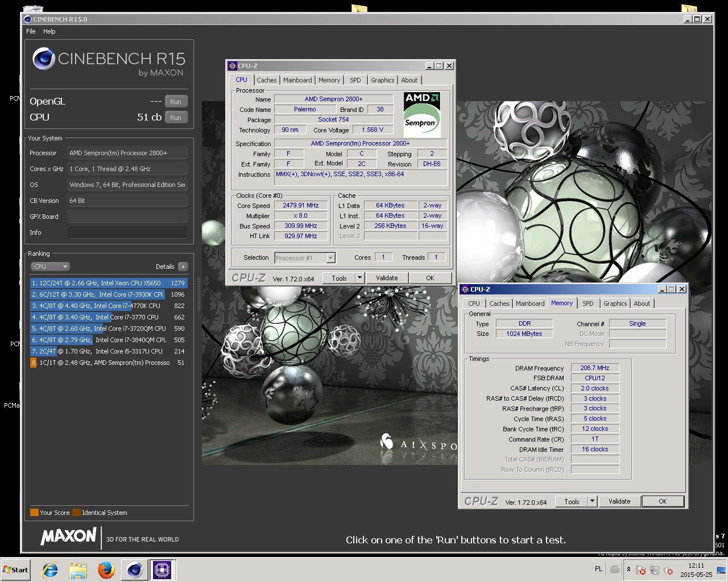
Task: Click Validate in the CPU-Z CPU window
Action: point(387,278)
